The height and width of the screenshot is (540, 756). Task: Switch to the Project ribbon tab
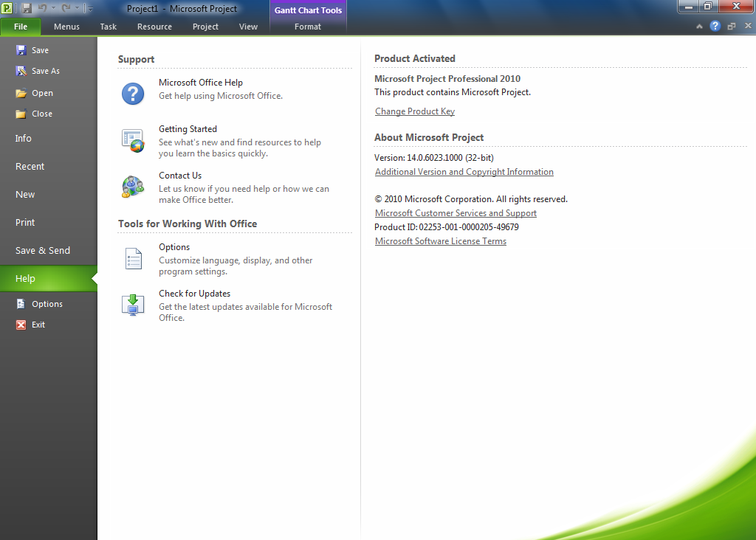click(205, 27)
